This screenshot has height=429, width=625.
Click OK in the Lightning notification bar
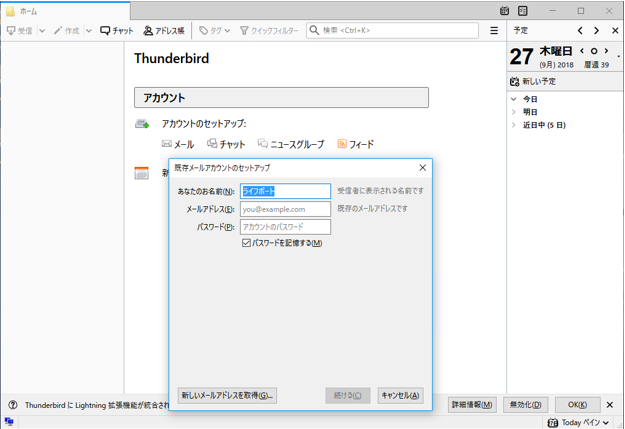(578, 405)
